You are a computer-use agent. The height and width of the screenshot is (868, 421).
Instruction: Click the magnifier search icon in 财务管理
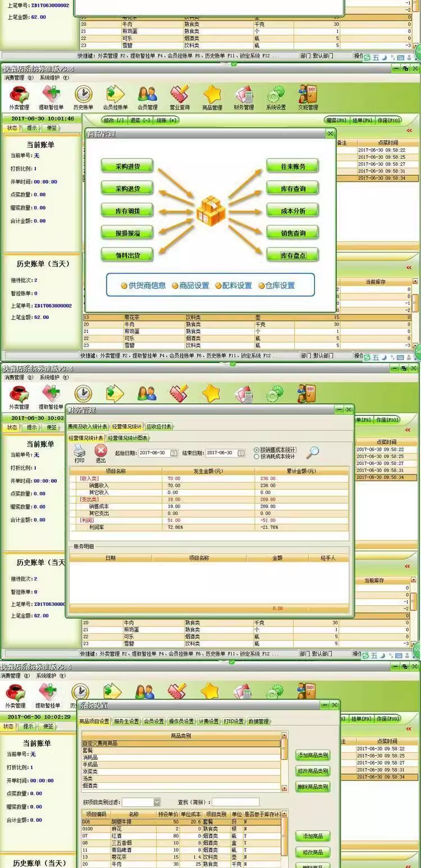coord(312,451)
